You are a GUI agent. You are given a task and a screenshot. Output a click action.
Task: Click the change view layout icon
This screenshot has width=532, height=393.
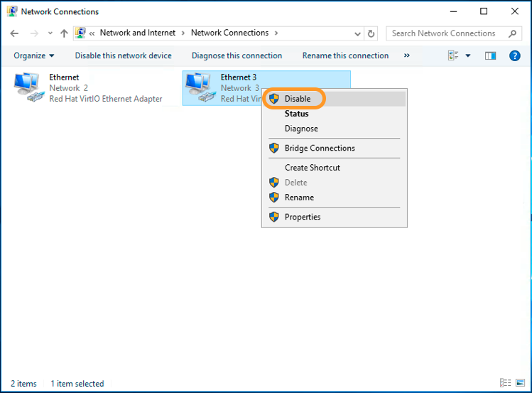[453, 55]
